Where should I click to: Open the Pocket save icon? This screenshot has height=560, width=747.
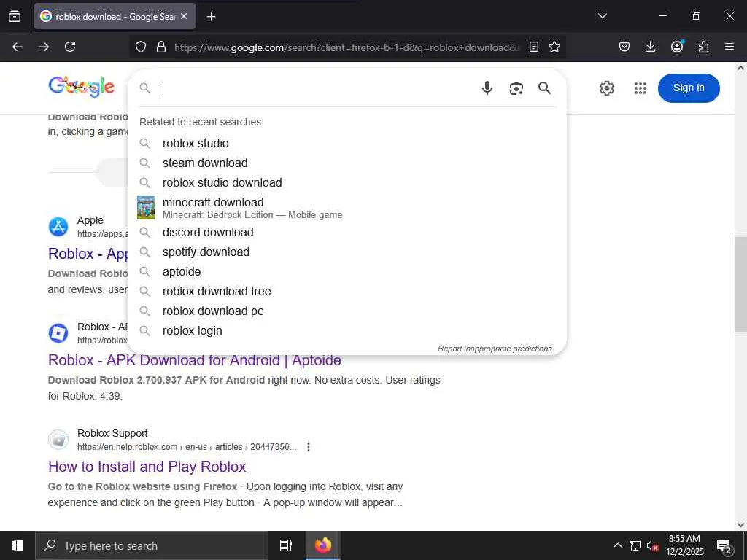point(624,47)
